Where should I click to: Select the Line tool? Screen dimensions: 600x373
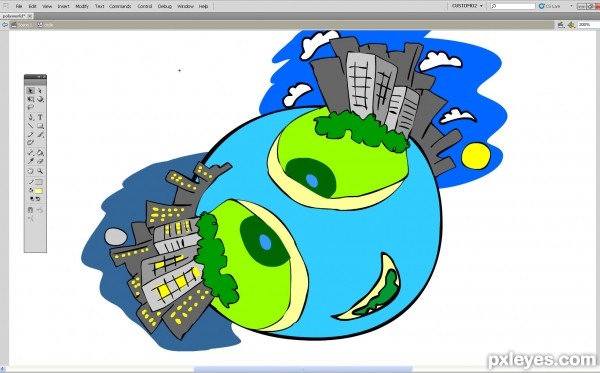(31, 126)
